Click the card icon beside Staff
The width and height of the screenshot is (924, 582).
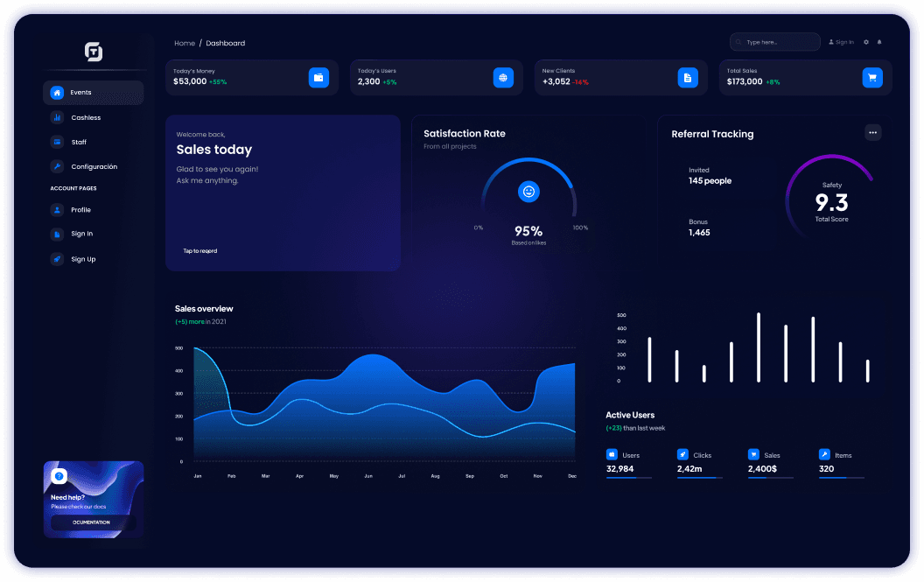[x=57, y=142]
